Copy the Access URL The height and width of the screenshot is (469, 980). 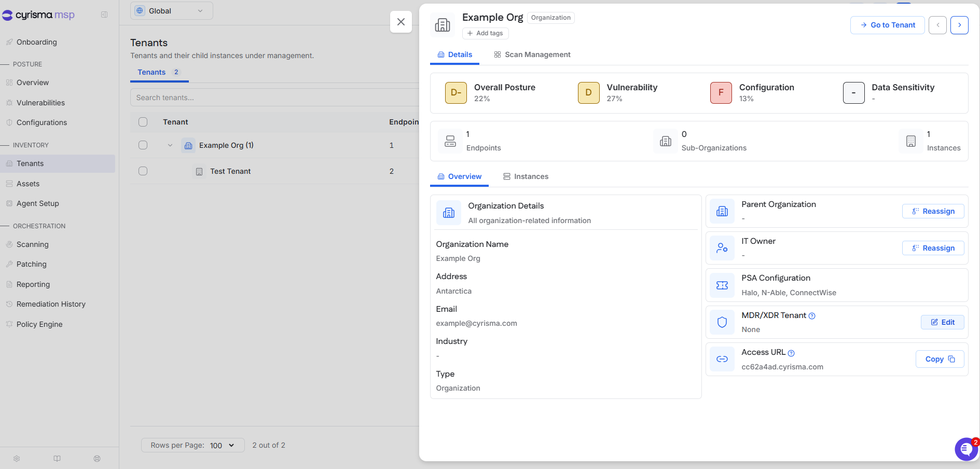(x=940, y=359)
